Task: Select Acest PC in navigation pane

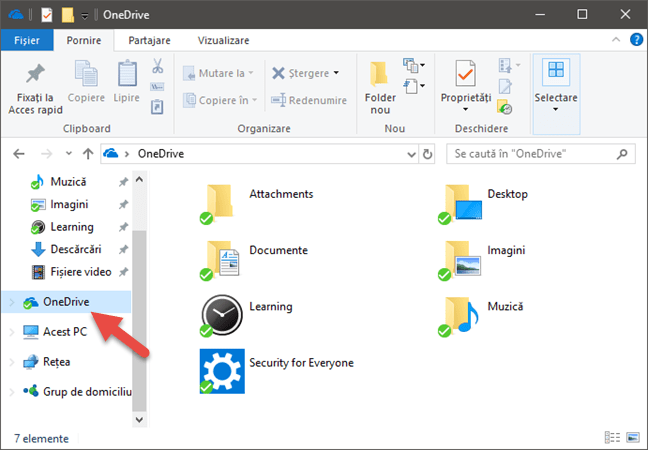Action: (65, 332)
